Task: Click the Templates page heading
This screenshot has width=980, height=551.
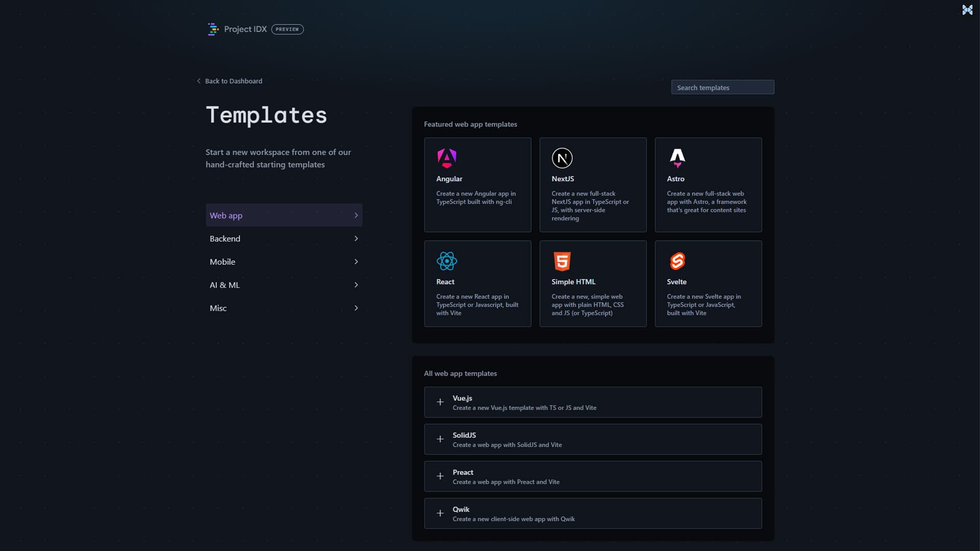Action: 266,115
